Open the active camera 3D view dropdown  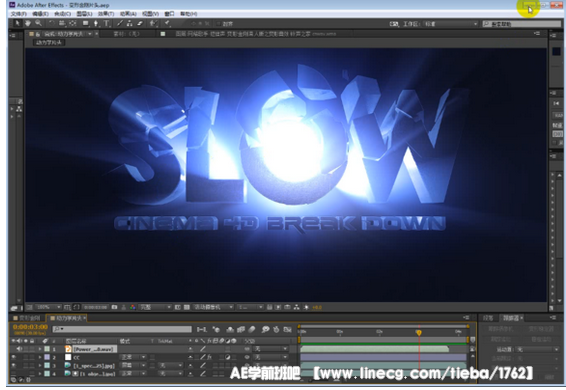point(214,307)
